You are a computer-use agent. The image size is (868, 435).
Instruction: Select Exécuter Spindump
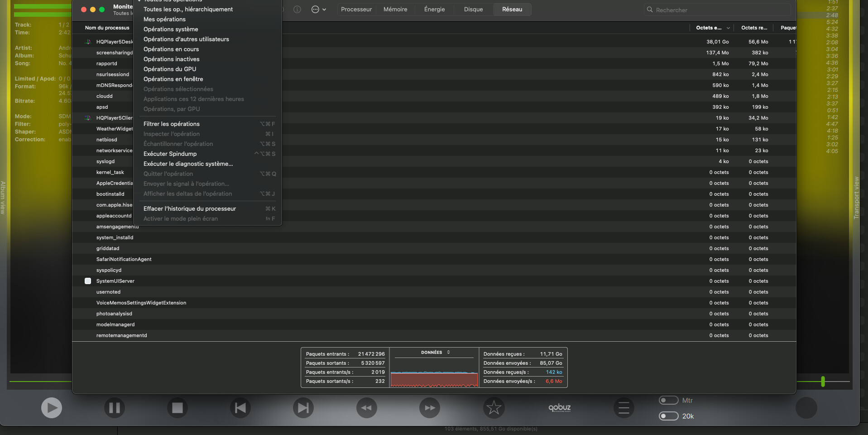tap(207, 154)
